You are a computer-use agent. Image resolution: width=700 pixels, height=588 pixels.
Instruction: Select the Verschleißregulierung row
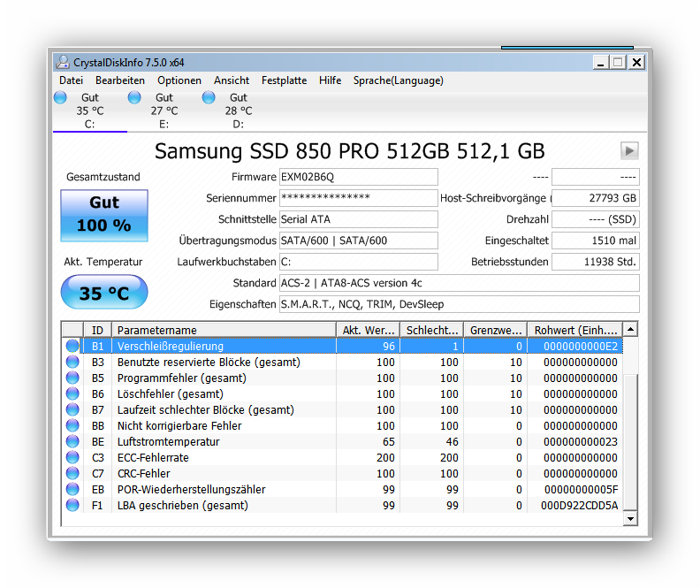click(x=342, y=346)
